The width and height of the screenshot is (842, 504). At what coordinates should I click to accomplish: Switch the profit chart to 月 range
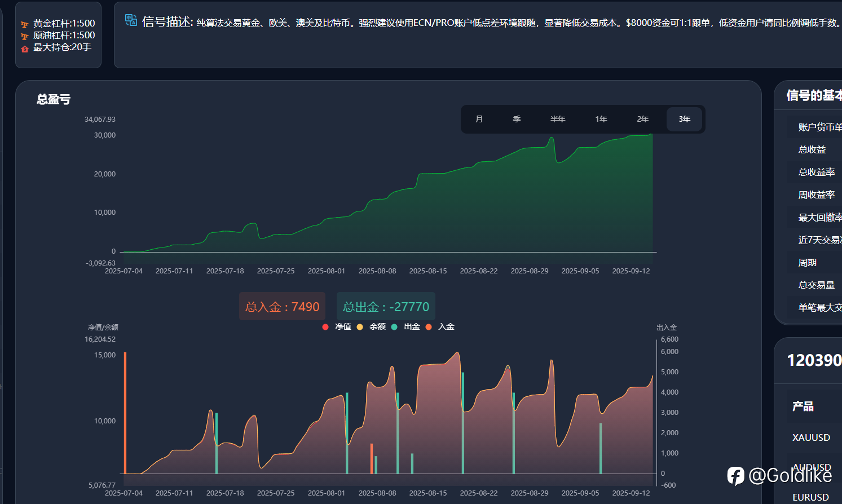point(479,119)
